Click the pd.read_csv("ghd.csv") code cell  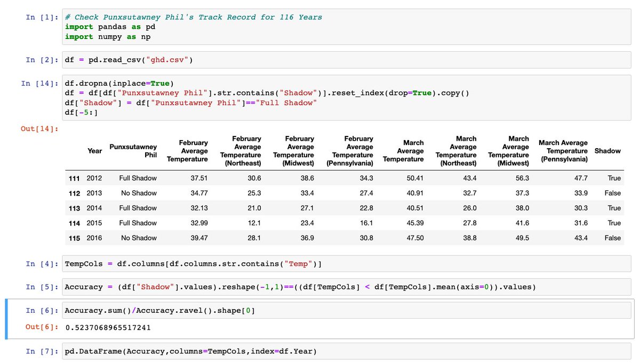click(x=348, y=60)
